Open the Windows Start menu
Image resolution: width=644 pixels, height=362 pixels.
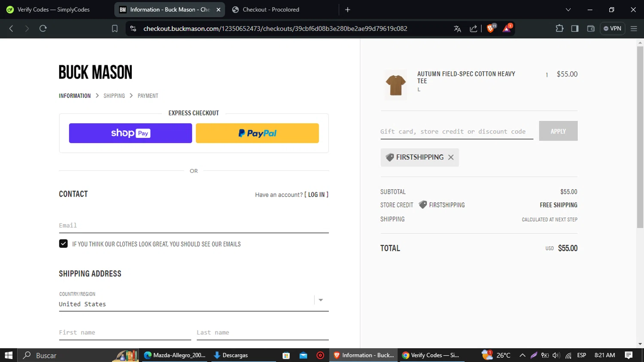(9, 355)
